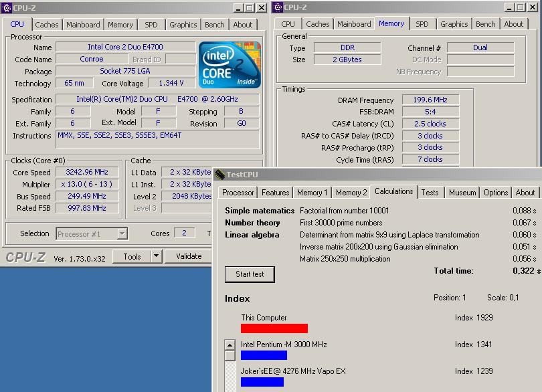Select Memory tab in right CPU-Z window
This screenshot has height=392, width=542.
coord(391,23)
